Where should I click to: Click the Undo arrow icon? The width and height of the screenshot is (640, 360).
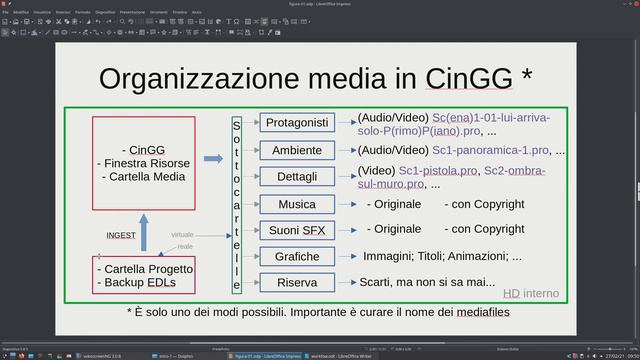[98, 22]
